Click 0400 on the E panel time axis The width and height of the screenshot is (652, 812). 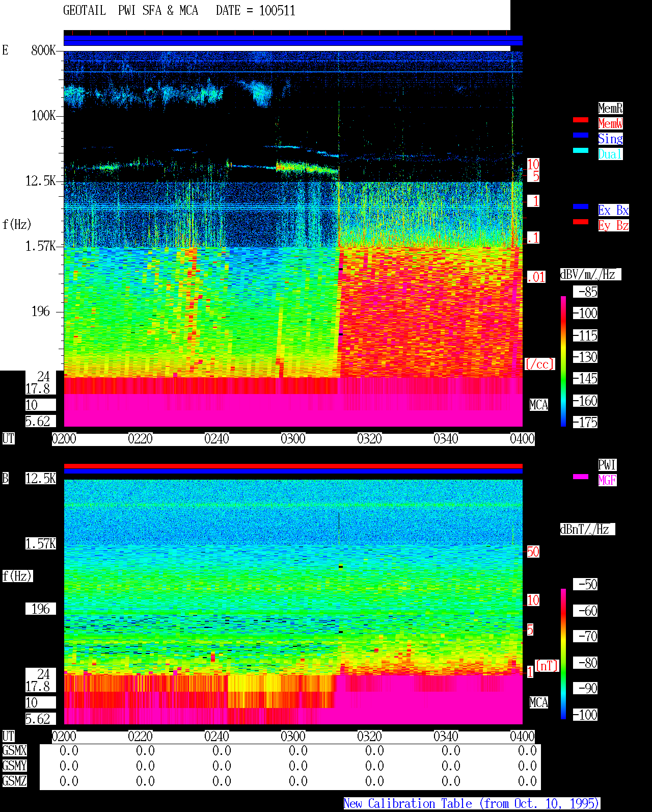[522, 438]
